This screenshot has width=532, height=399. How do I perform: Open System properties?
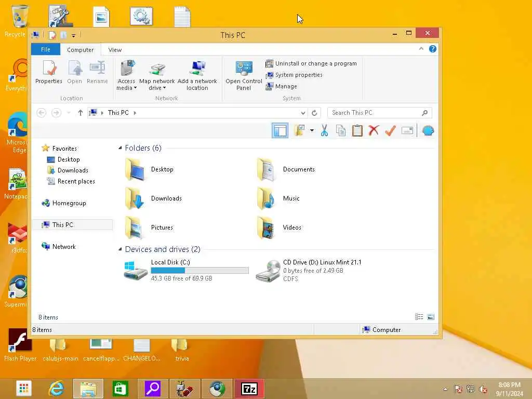coord(294,75)
